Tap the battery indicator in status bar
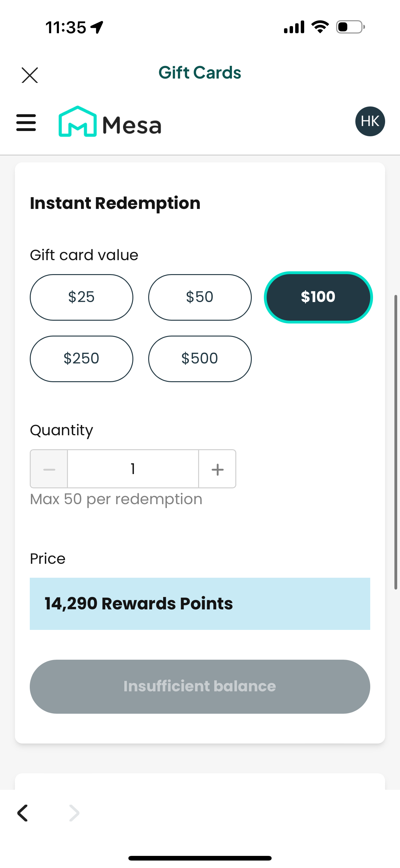 coord(350,27)
